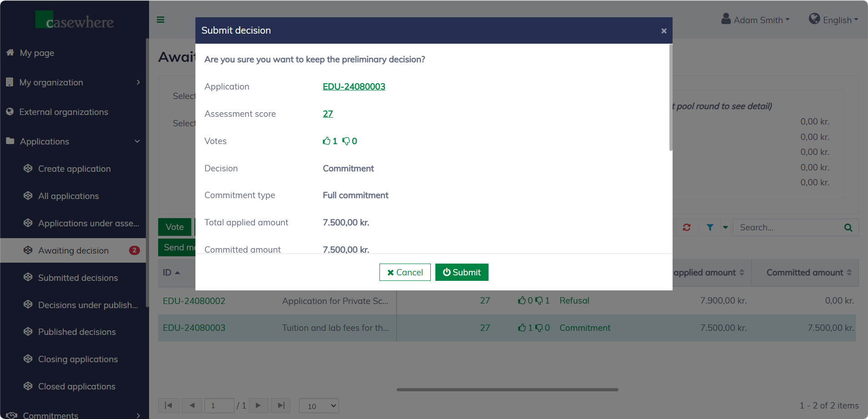Go to the first page of results

point(168,405)
